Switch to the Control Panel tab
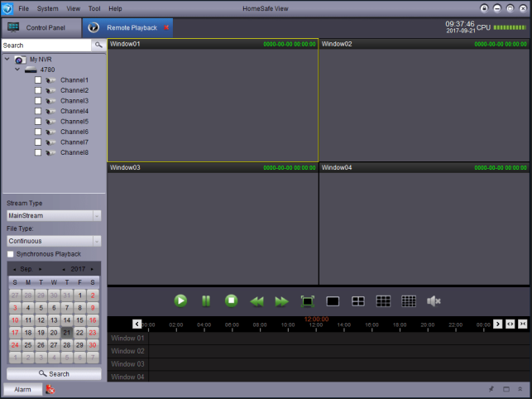This screenshot has height=399, width=532. click(x=40, y=27)
